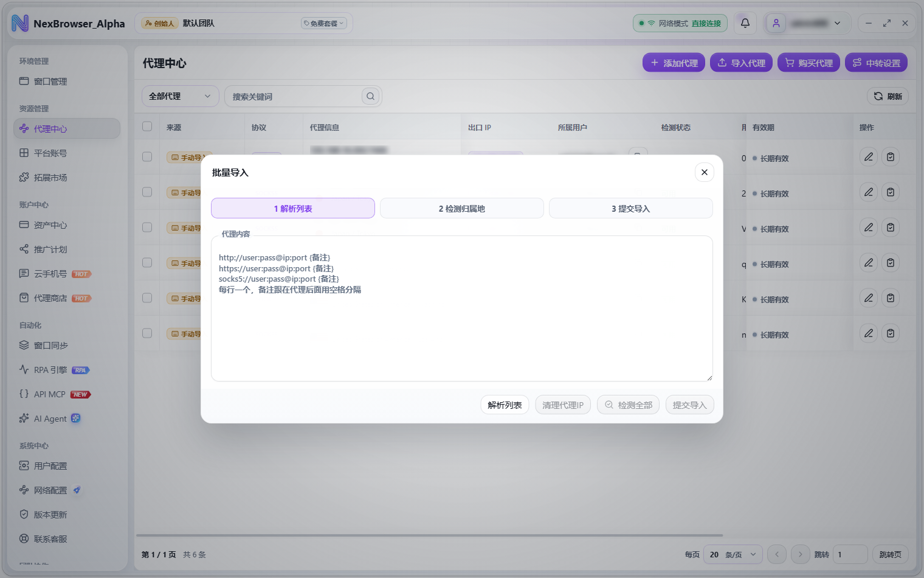Viewport: 924px width, 578px height.
Task: Click edit pencil icon in last proxy row
Action: (869, 333)
